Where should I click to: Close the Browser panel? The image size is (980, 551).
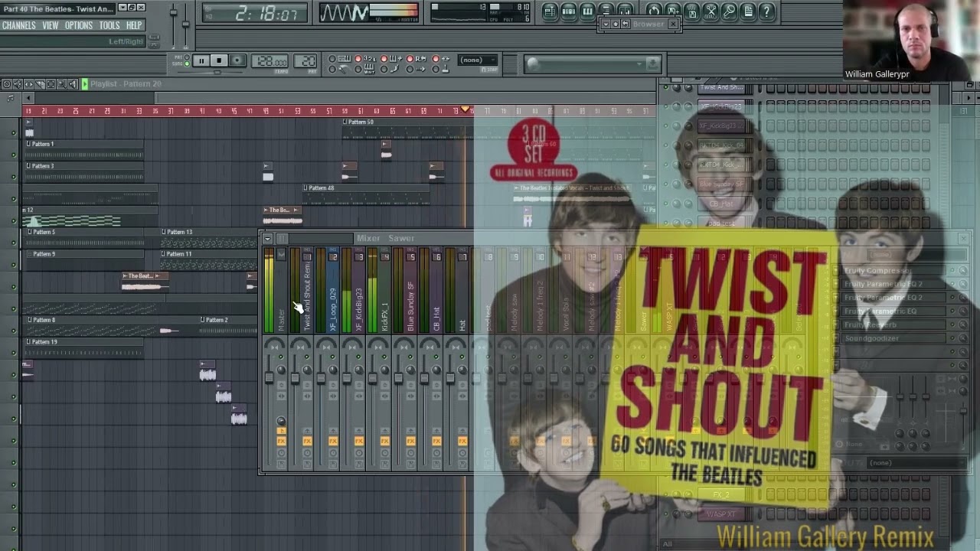[673, 24]
